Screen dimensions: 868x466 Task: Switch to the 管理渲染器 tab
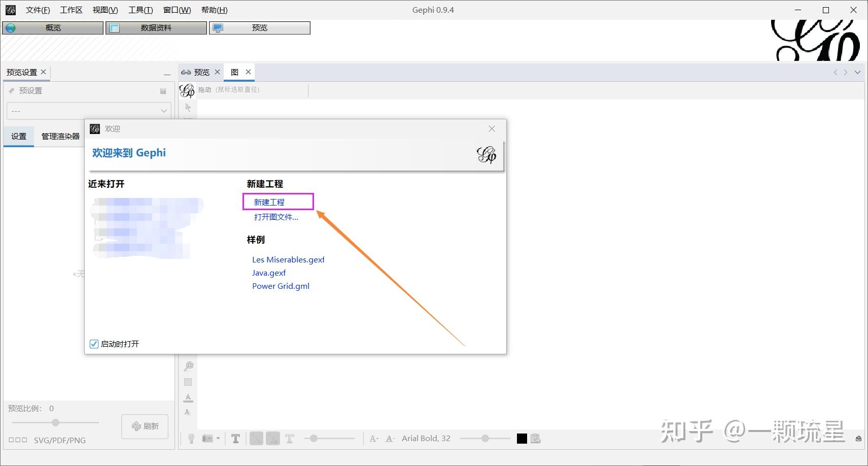(60, 136)
